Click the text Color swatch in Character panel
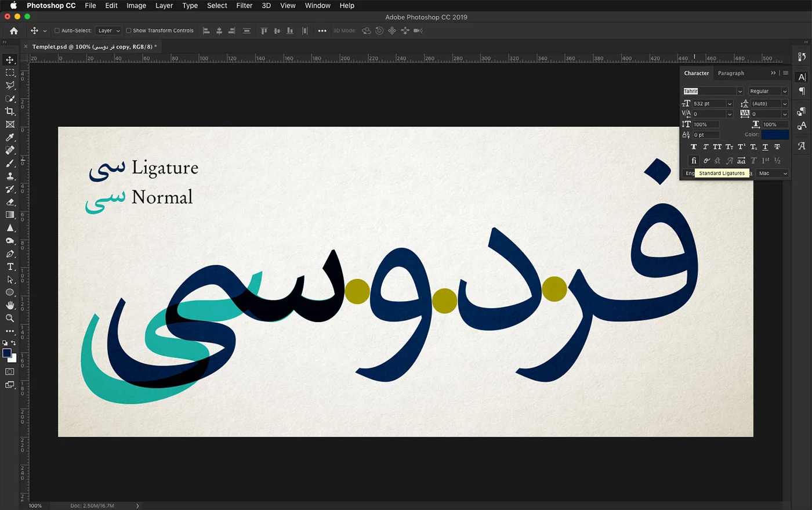The height and width of the screenshot is (510, 812). pyautogui.click(x=775, y=135)
